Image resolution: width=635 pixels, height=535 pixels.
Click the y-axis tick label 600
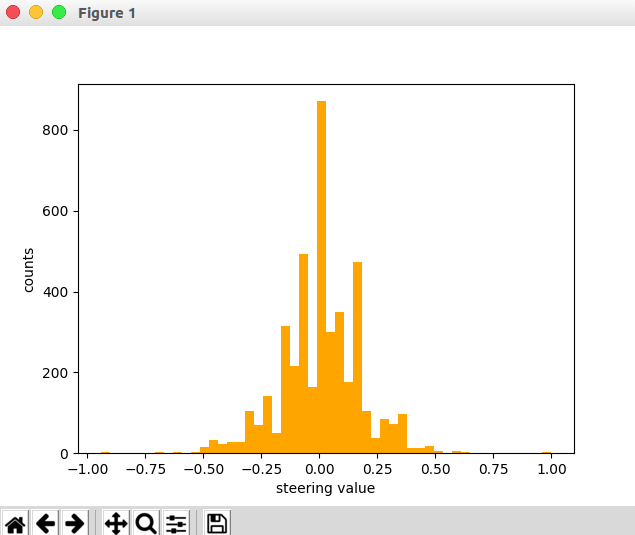pyautogui.click(x=55, y=211)
